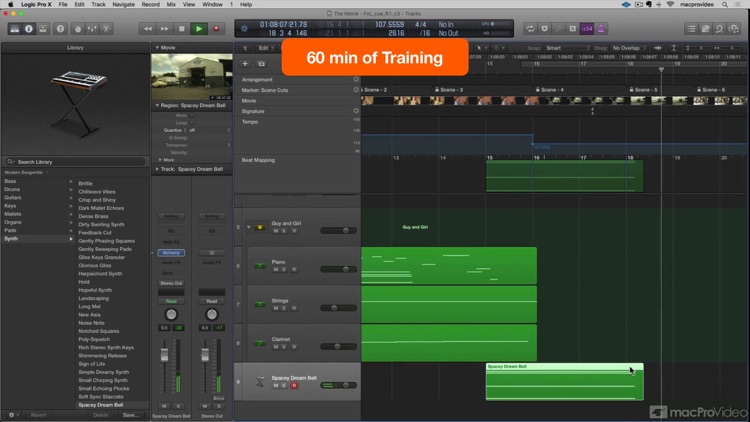Image resolution: width=750 pixels, height=422 pixels.
Task: Toggle the Inspector button in control bar
Action: click(x=29, y=29)
